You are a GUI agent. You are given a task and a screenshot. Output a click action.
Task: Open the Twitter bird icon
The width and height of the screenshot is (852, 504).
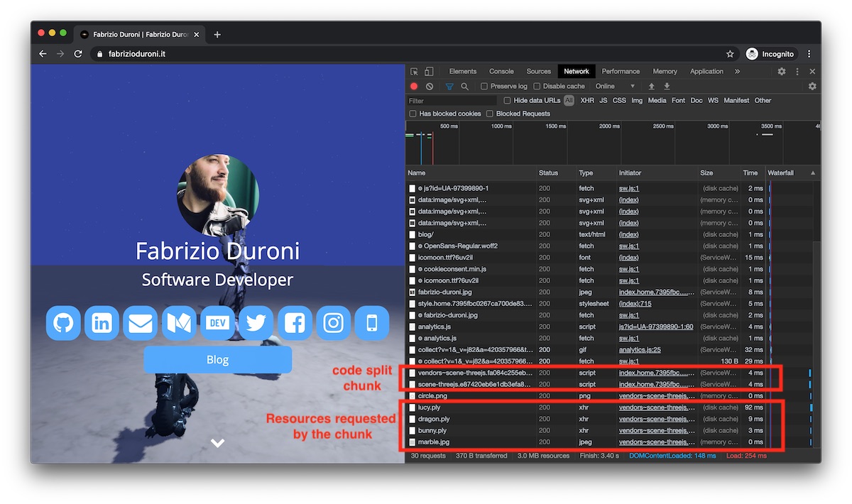[x=256, y=324]
